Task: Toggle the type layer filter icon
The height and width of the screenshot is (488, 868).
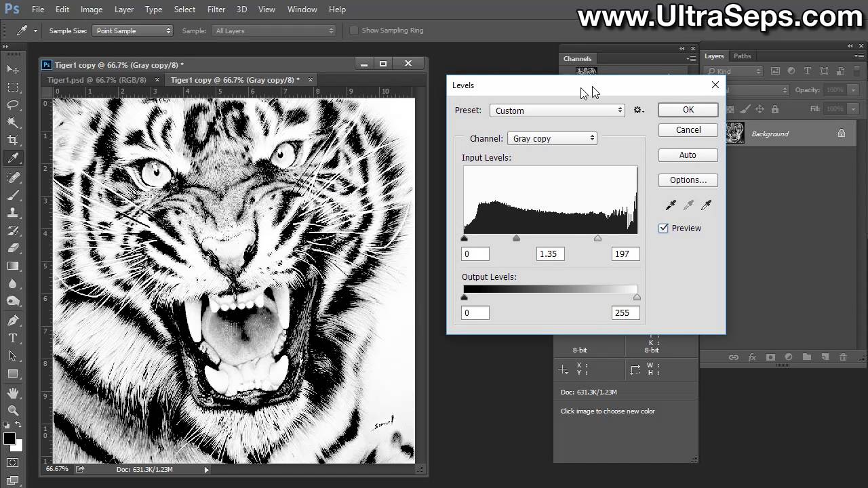Action: (807, 71)
